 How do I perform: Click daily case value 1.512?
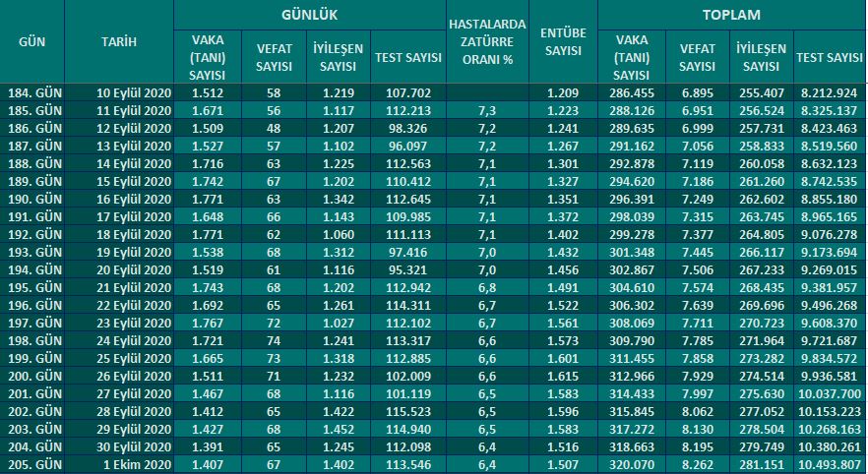[208, 92]
